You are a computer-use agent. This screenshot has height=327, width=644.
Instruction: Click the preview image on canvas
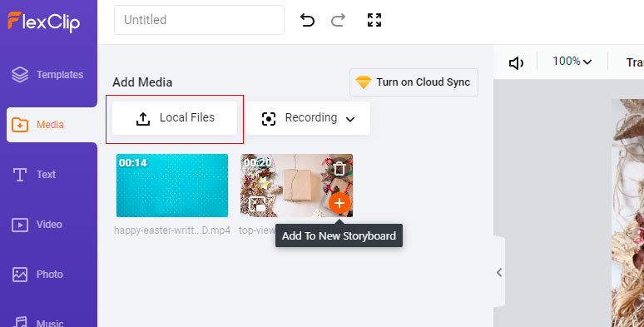tap(627, 213)
